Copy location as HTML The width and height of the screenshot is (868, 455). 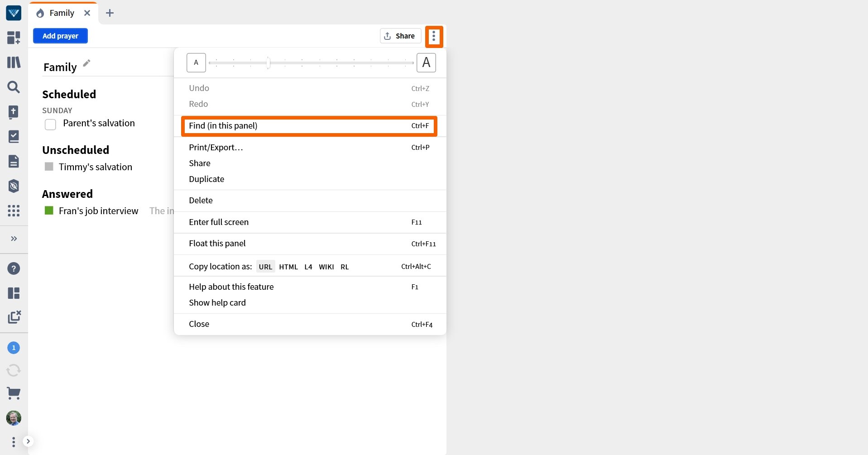coord(288,267)
